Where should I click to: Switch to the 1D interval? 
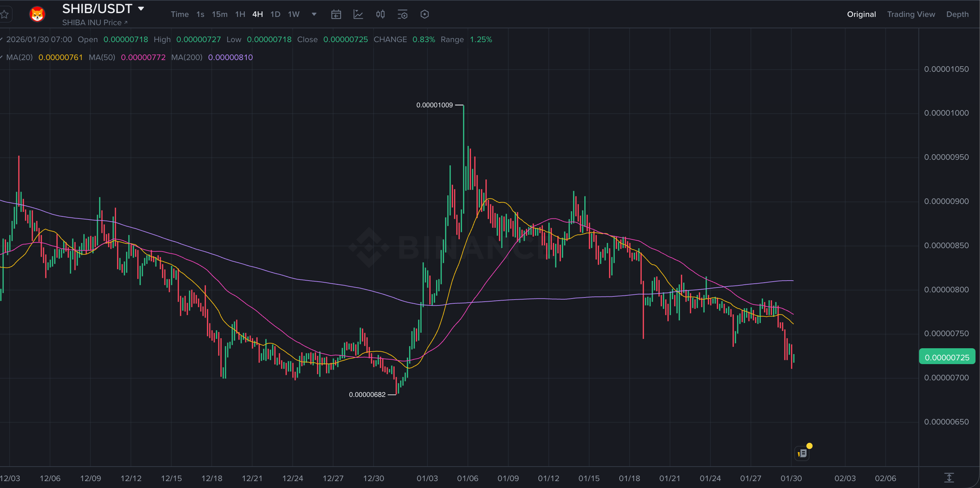point(275,14)
